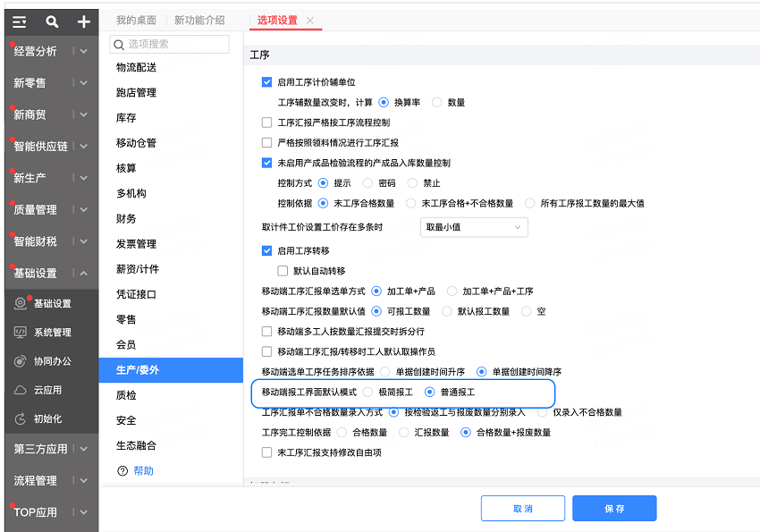The width and height of the screenshot is (760, 532).
Task: Open 生态融合 options category
Action: click(136, 446)
